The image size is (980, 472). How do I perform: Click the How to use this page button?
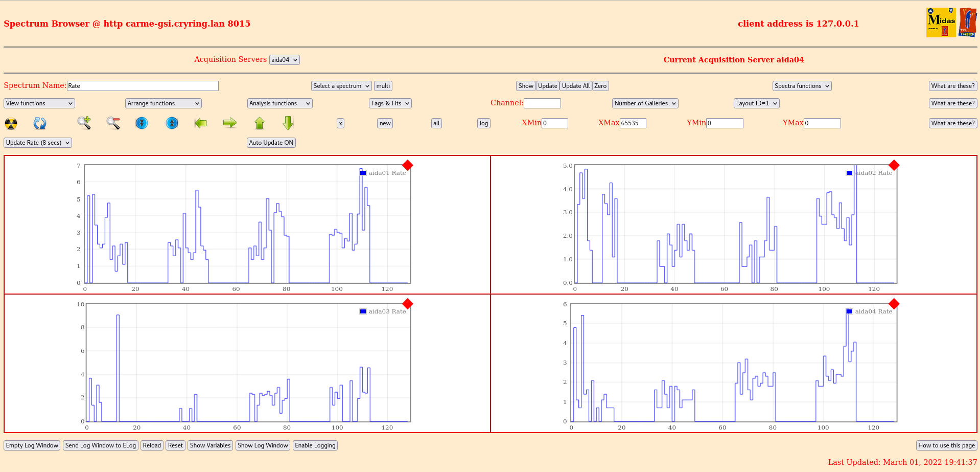[x=946, y=445]
